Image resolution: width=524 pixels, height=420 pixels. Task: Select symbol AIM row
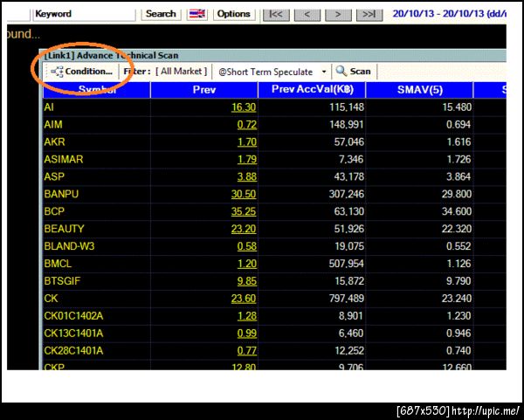[x=53, y=125]
